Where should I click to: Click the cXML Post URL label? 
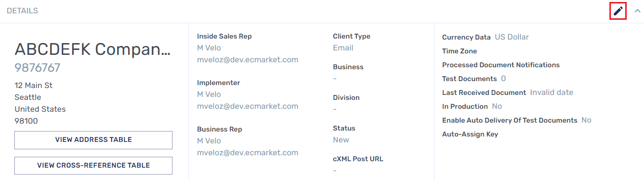click(358, 159)
